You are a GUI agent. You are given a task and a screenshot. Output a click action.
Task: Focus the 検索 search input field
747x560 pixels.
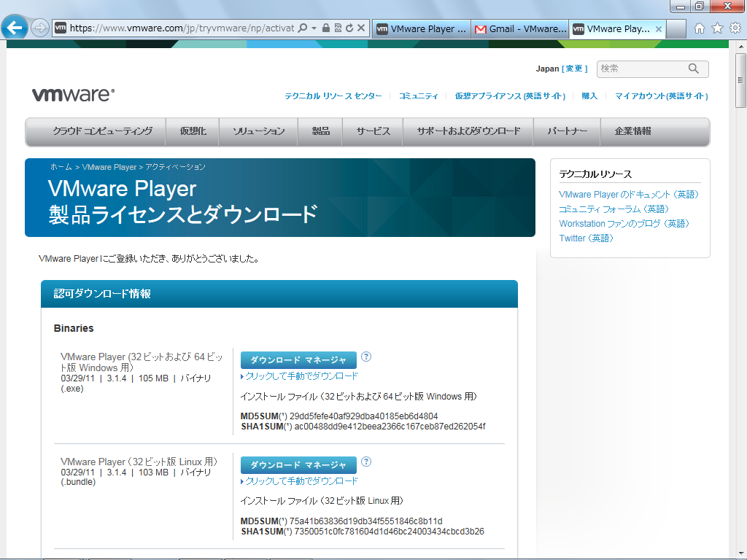641,69
